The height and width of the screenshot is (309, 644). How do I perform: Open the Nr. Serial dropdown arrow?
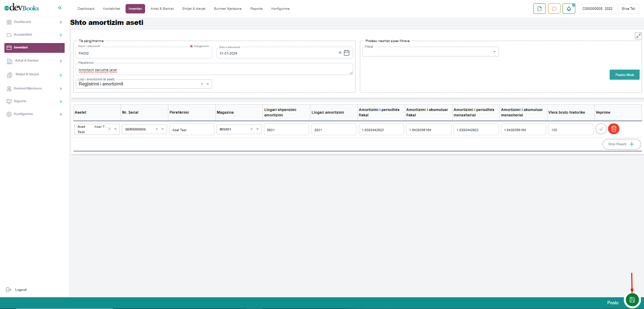(x=163, y=129)
